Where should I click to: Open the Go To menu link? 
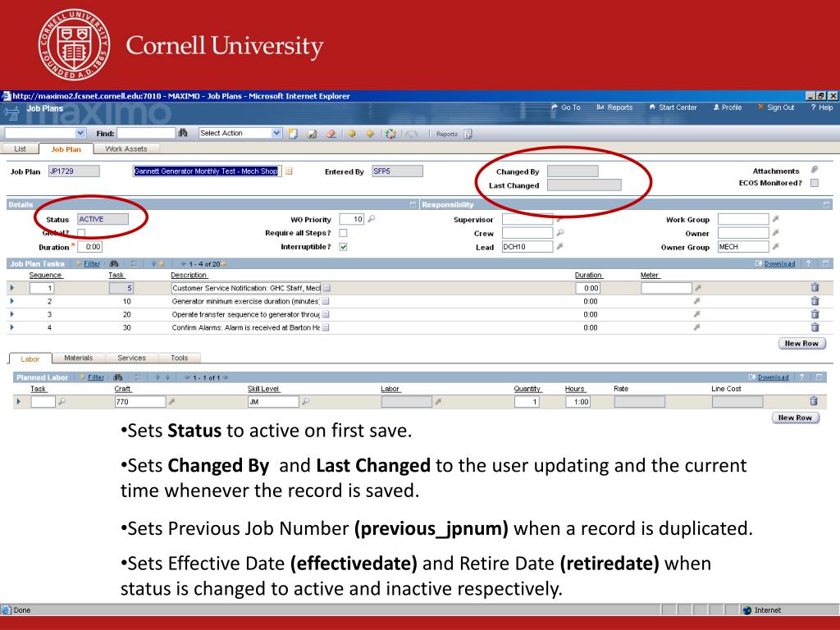pos(566,107)
